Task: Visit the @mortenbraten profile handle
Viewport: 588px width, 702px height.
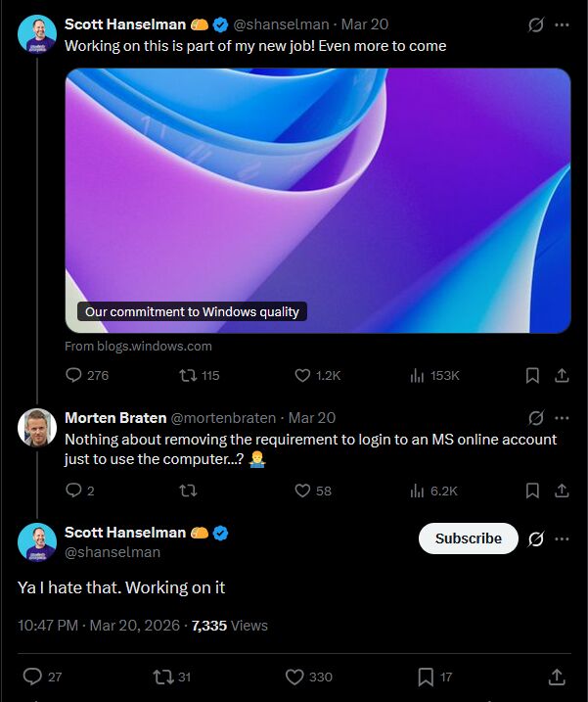Action: coord(223,418)
